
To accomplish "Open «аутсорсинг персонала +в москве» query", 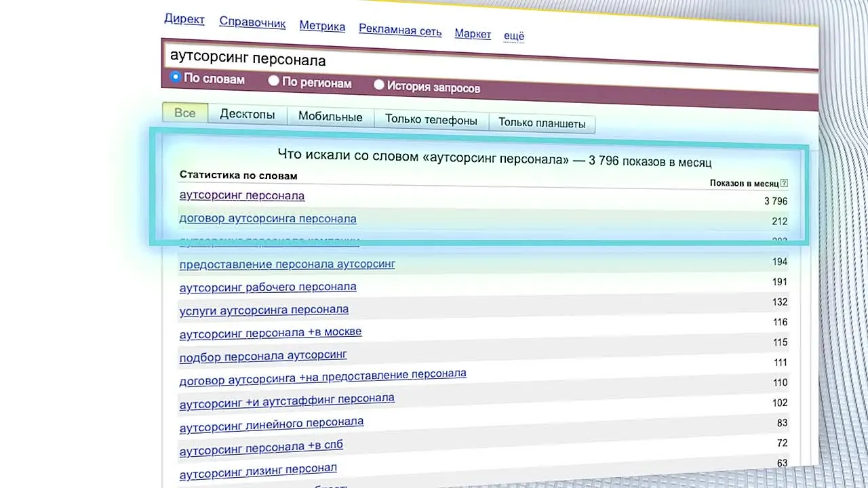I will point(270,333).
